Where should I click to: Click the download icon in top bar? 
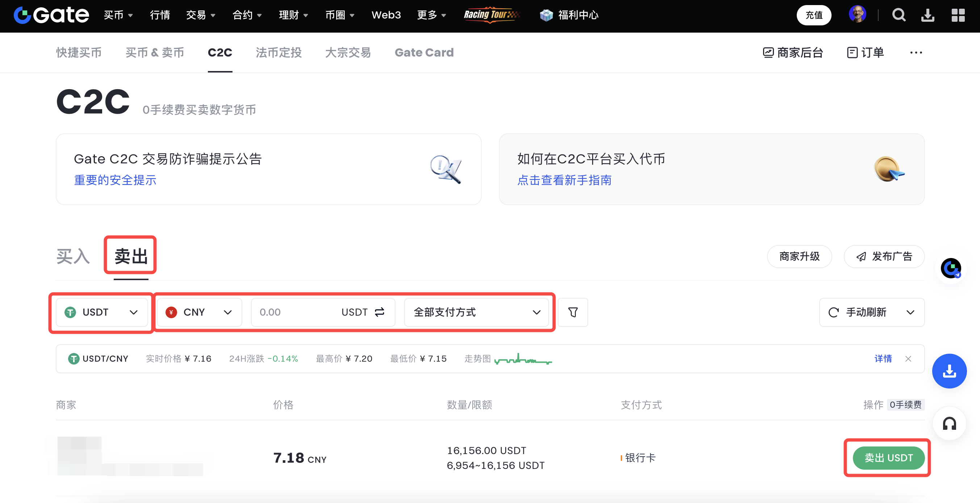927,15
